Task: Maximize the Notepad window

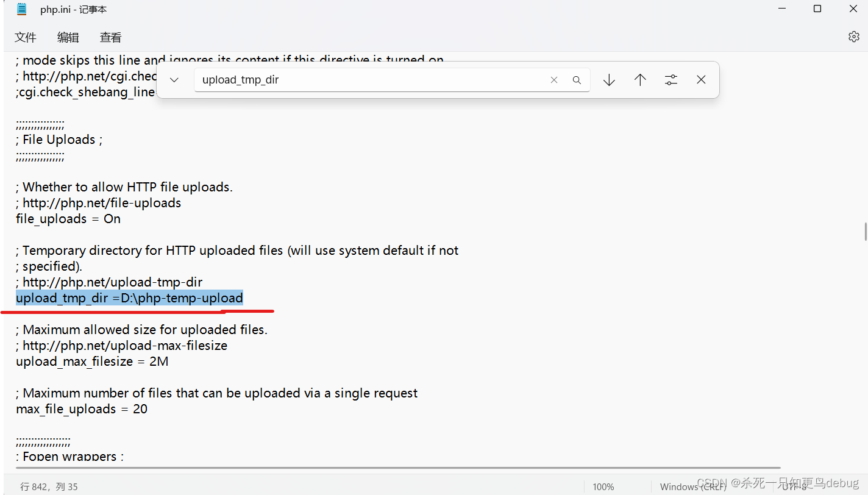Action: (817, 9)
